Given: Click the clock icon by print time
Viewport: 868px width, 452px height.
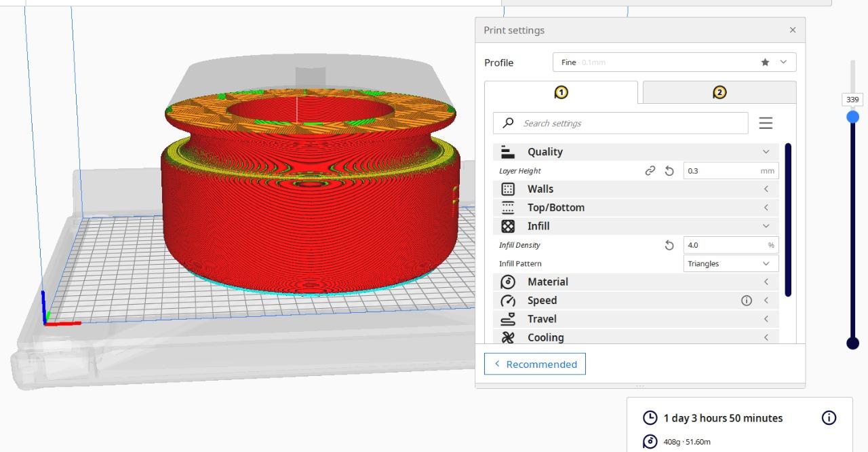Looking at the screenshot, I should click(650, 418).
